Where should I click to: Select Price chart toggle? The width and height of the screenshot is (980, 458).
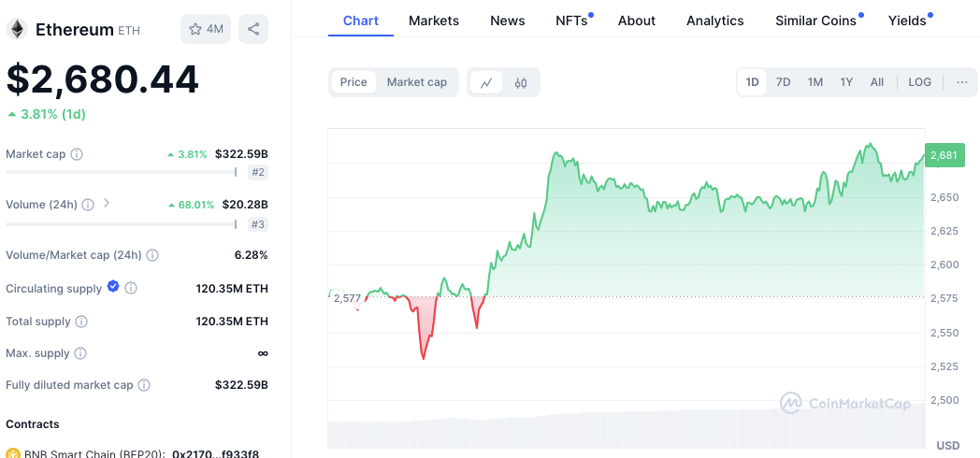pos(353,82)
